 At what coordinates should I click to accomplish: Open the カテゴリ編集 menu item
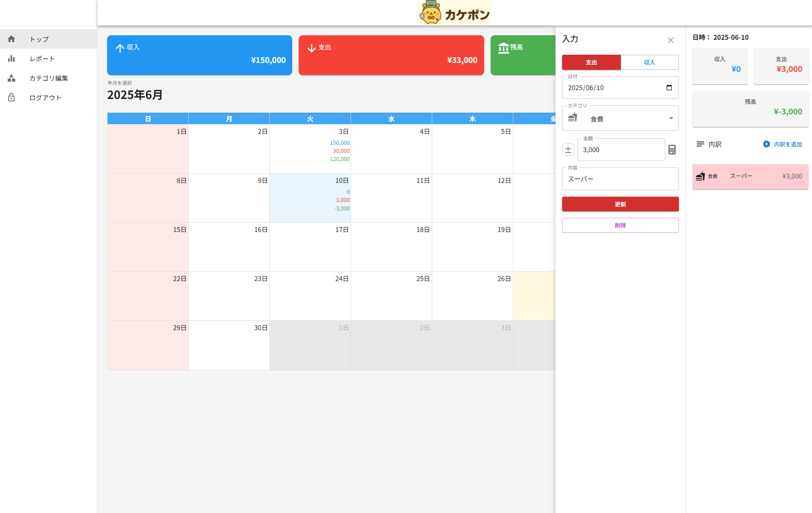click(x=48, y=78)
